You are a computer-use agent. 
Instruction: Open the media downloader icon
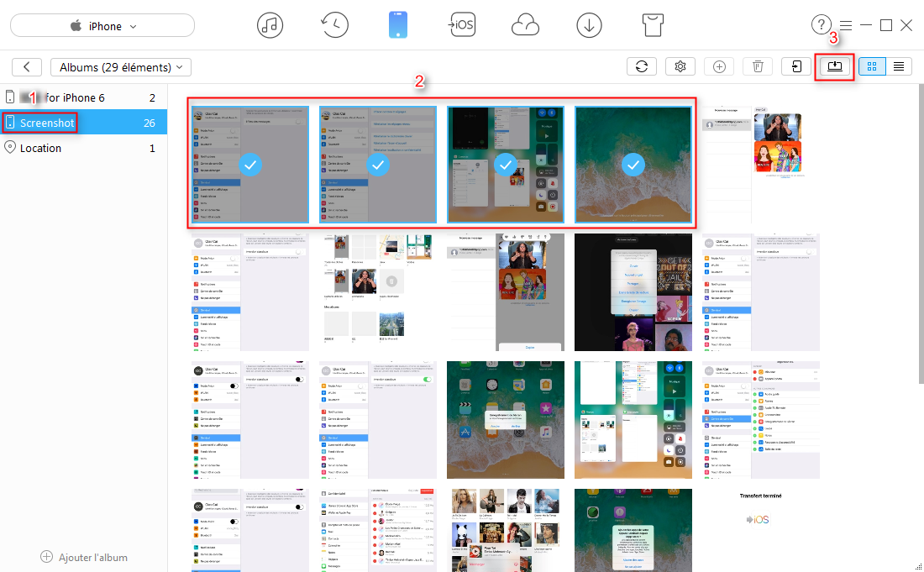tap(589, 26)
